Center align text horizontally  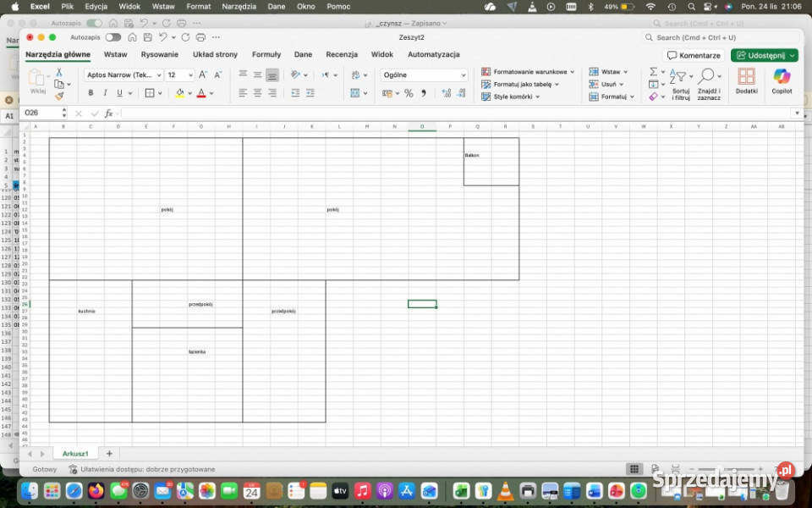tap(257, 93)
